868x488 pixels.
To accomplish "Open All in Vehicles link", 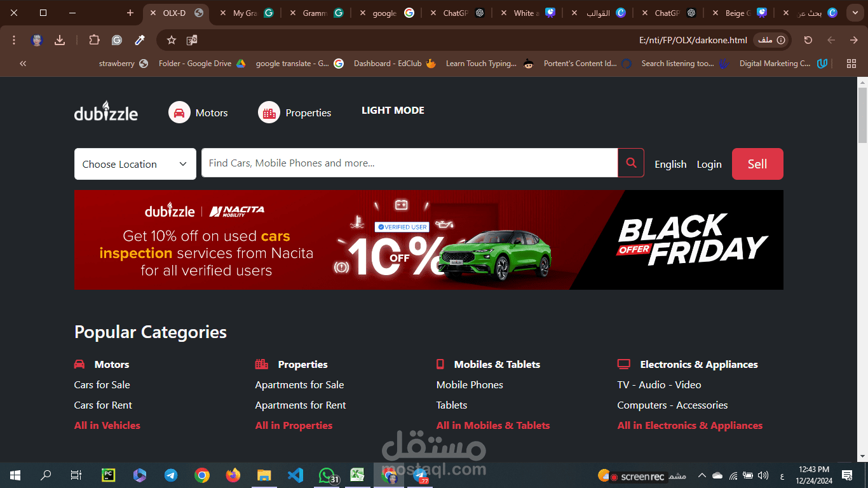I will click(107, 425).
